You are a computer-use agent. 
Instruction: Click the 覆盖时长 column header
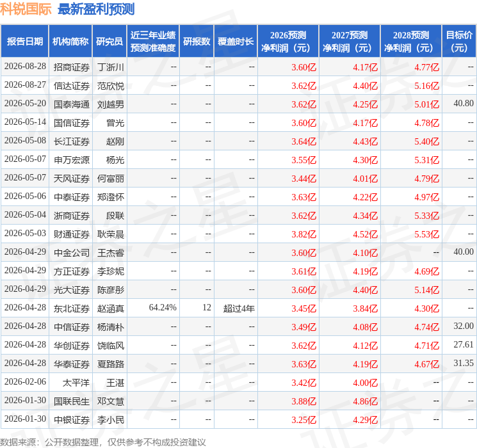coord(236,42)
